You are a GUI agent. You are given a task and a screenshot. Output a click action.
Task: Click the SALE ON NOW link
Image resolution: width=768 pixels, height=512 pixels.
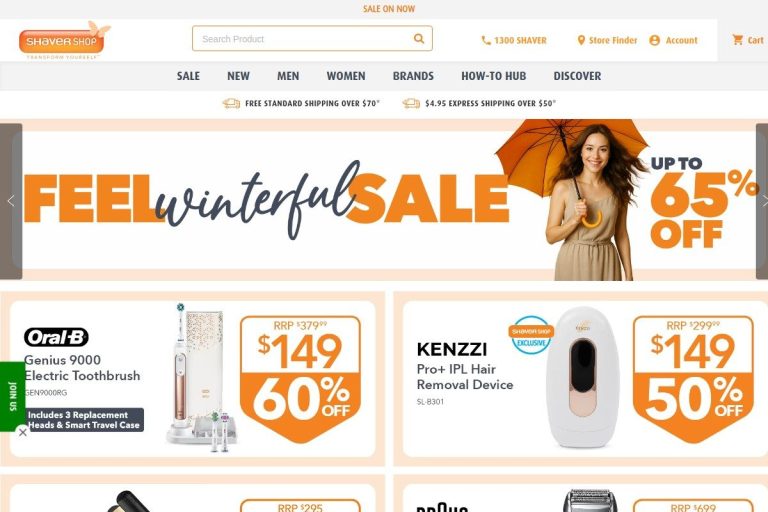[389, 9]
